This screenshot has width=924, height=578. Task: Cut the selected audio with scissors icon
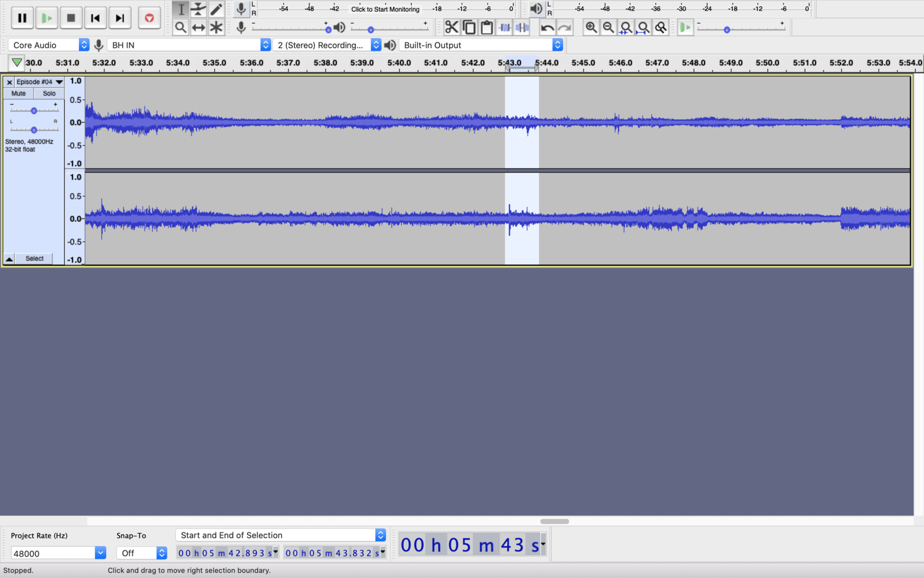(x=452, y=27)
